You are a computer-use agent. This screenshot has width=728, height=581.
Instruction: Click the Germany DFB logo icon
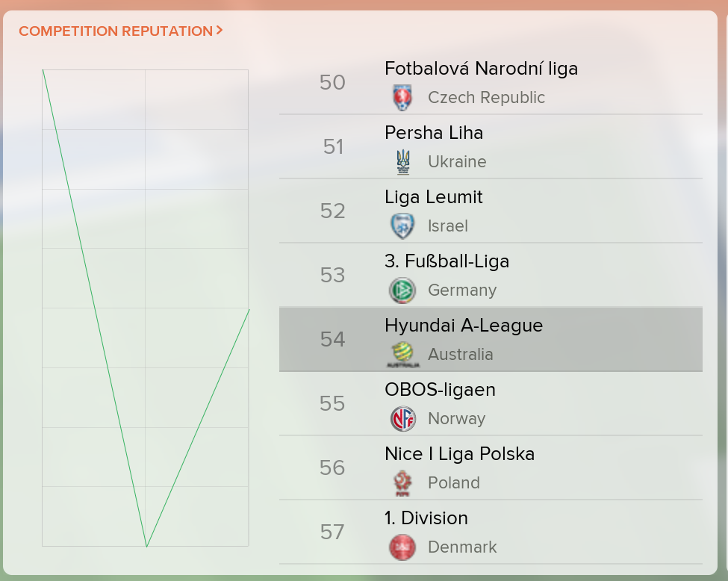coord(402,290)
